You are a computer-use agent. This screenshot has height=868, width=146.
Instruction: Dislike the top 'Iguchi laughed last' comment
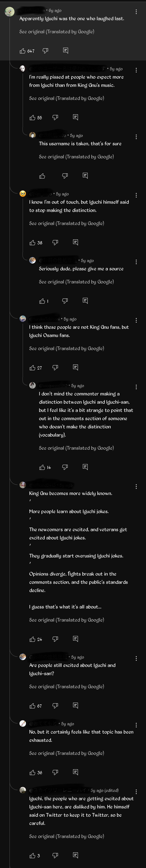[45, 51]
